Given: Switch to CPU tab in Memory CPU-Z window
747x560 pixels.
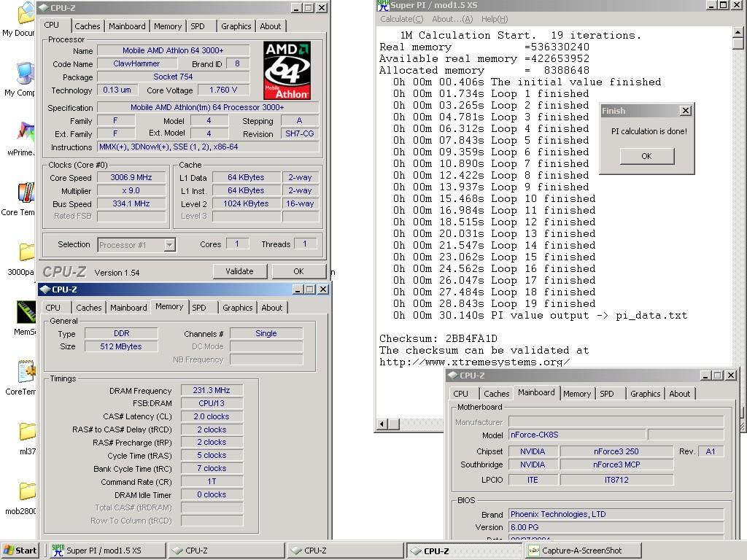Looking at the screenshot, I should [x=53, y=308].
